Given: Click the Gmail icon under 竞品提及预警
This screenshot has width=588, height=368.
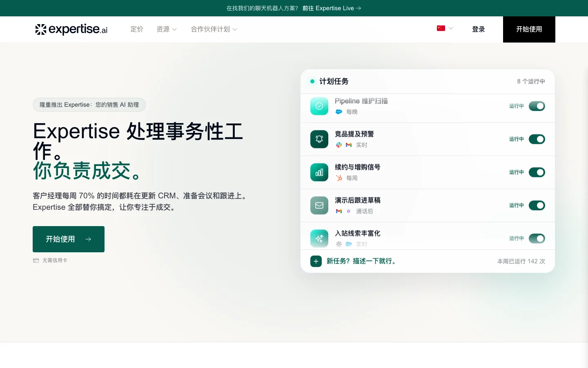Looking at the screenshot, I should [x=349, y=145].
